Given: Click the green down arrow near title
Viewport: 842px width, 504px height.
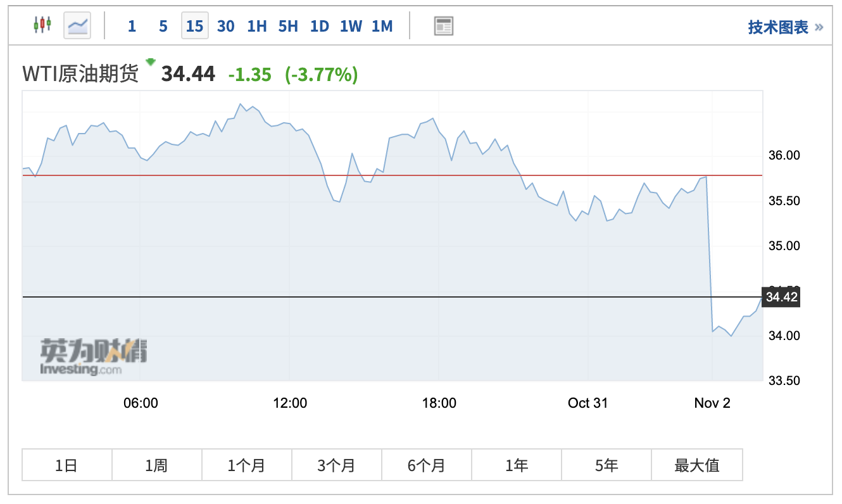Looking at the screenshot, I should click(x=150, y=61).
